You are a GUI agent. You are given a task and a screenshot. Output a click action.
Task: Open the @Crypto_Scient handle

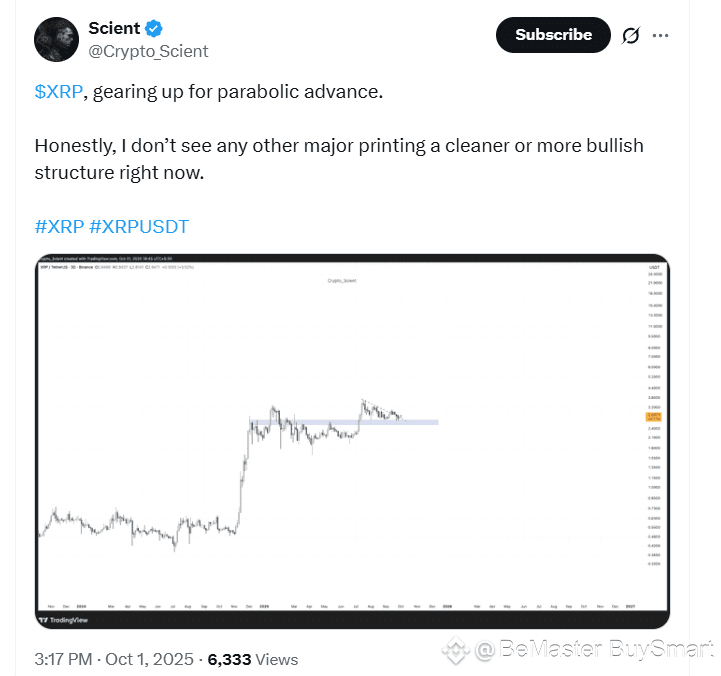tap(148, 51)
